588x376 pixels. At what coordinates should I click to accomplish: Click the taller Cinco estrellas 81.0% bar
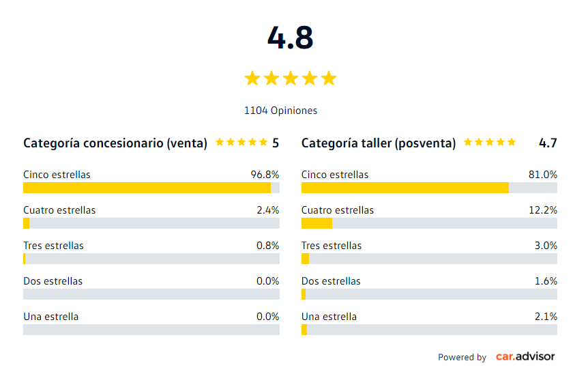[x=429, y=188]
